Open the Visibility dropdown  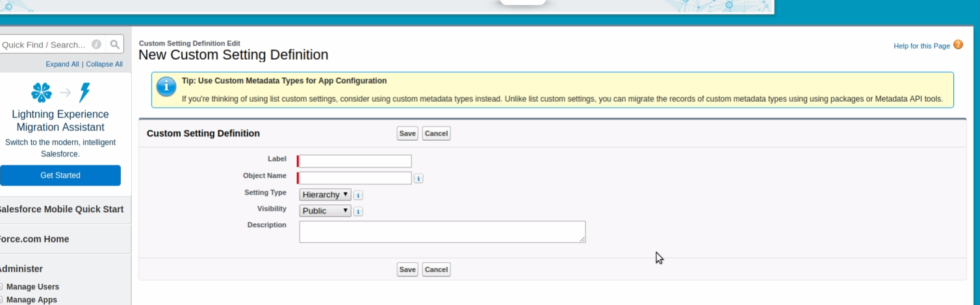click(325, 211)
